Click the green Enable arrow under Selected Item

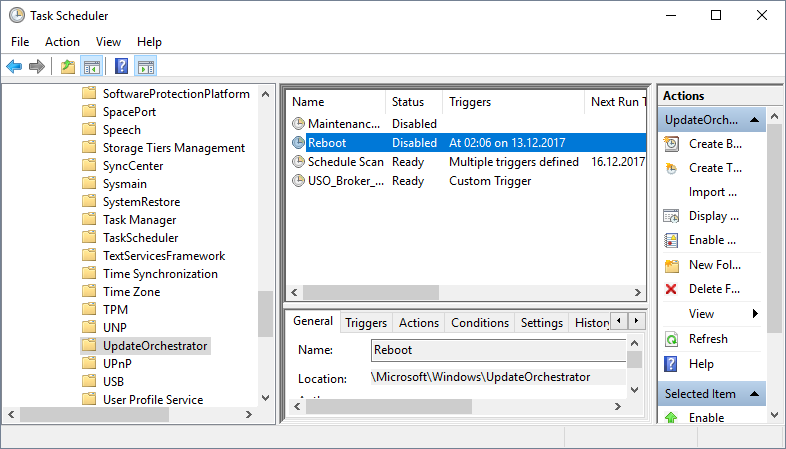670,418
